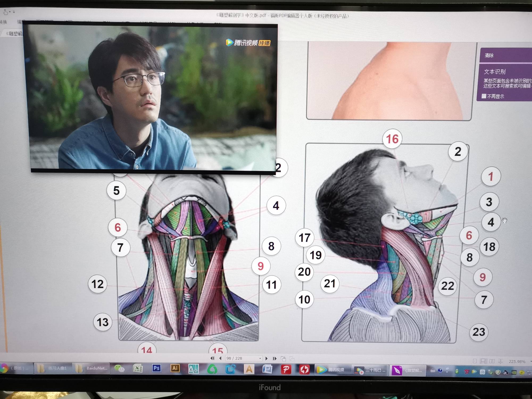Open the 转换 ribbon tab
532x399 pixels.
[x=3, y=22]
